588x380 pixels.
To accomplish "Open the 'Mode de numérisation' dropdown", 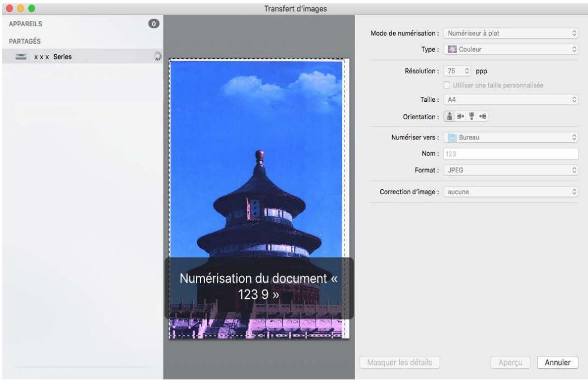I will coord(511,33).
